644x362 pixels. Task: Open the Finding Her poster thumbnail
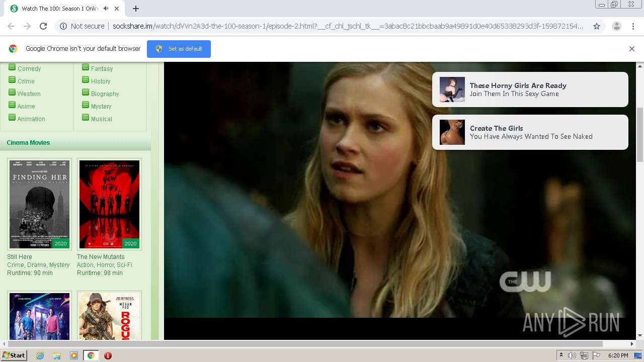pos(39,204)
